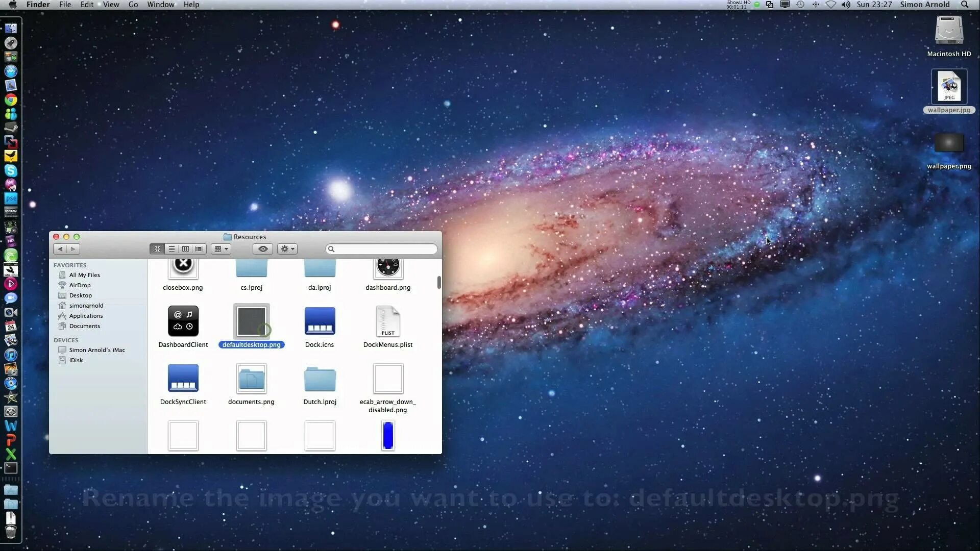Image resolution: width=980 pixels, height=551 pixels.
Task: Click the Spotlight magnifier in menu bar
Action: [965, 5]
